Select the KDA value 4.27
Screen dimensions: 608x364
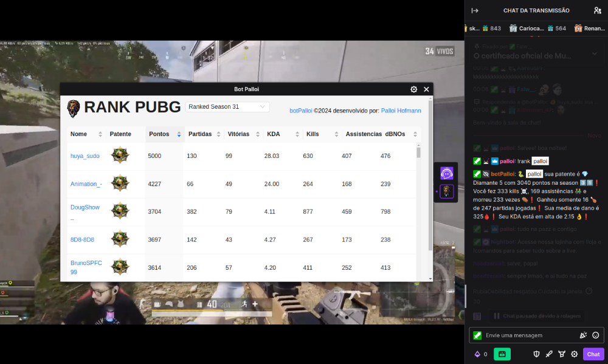[x=270, y=239]
